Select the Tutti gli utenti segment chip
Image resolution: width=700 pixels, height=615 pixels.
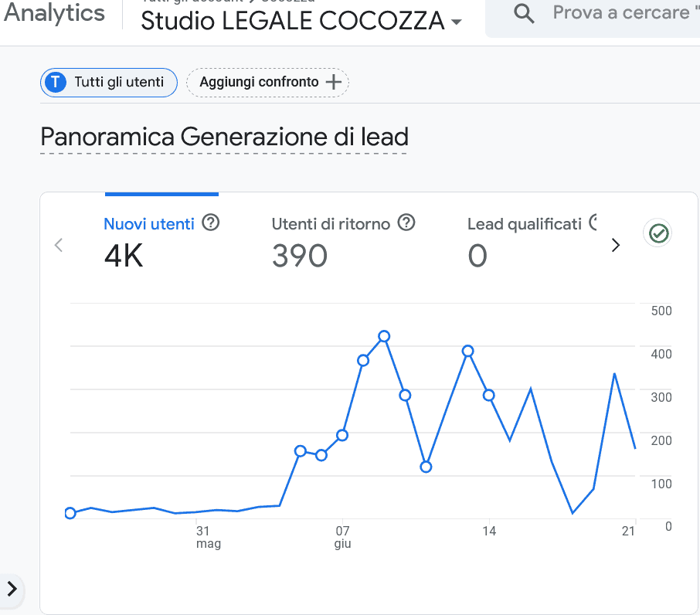pyautogui.click(x=109, y=83)
